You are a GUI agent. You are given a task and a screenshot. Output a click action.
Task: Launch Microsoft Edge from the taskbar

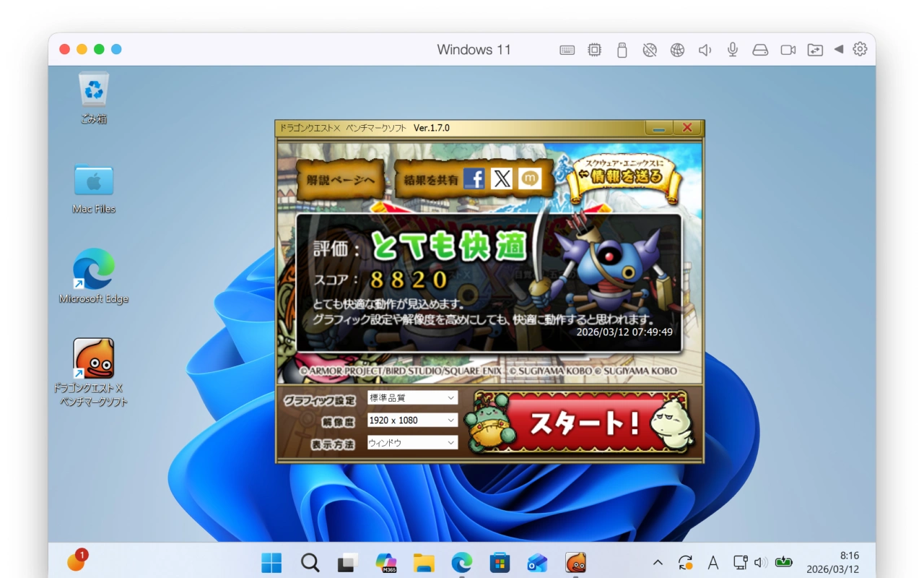[461, 562]
